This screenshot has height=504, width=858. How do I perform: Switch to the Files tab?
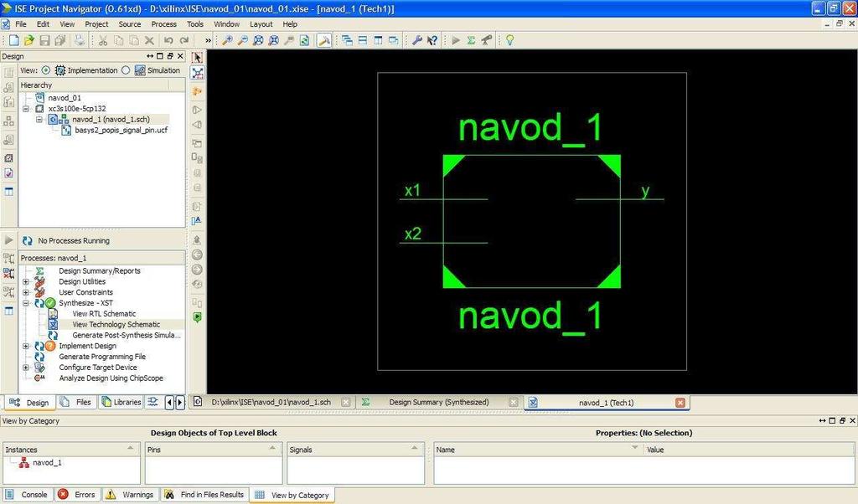point(76,403)
